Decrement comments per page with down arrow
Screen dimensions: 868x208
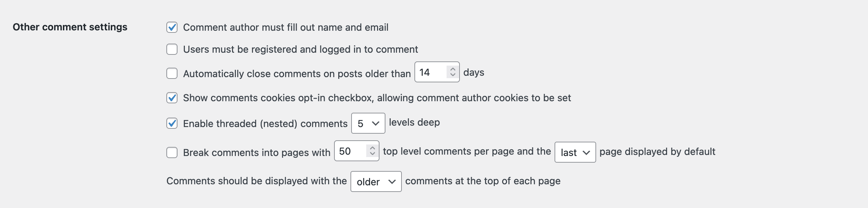(x=372, y=153)
